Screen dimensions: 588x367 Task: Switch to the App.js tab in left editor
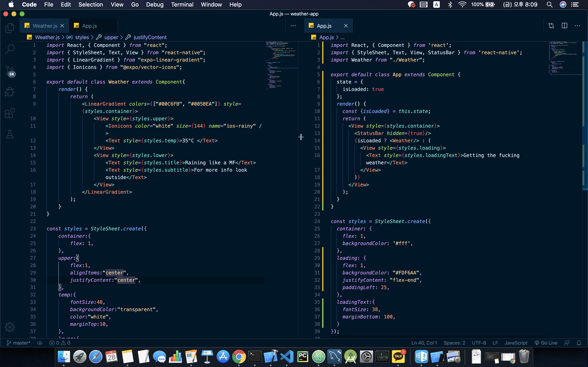[x=89, y=26]
